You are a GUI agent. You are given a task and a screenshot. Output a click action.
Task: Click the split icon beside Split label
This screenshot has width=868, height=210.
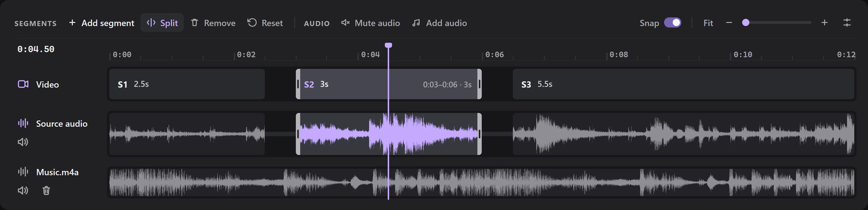[151, 23]
